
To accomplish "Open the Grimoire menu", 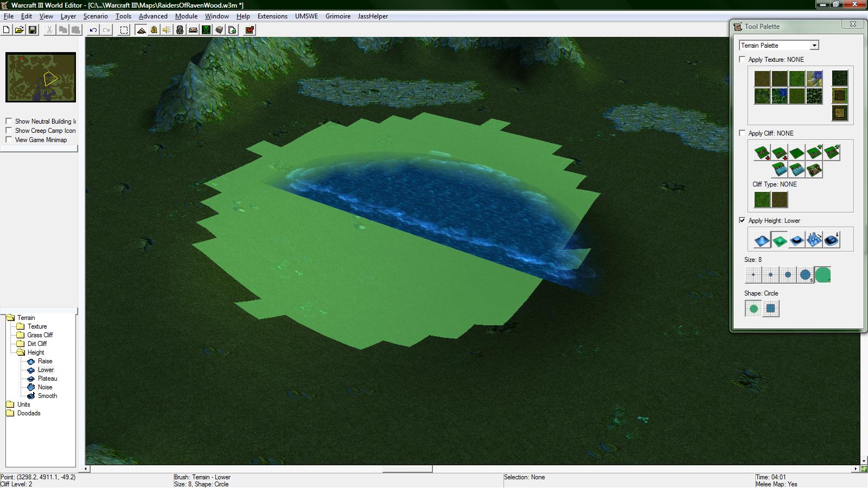I will coord(338,16).
